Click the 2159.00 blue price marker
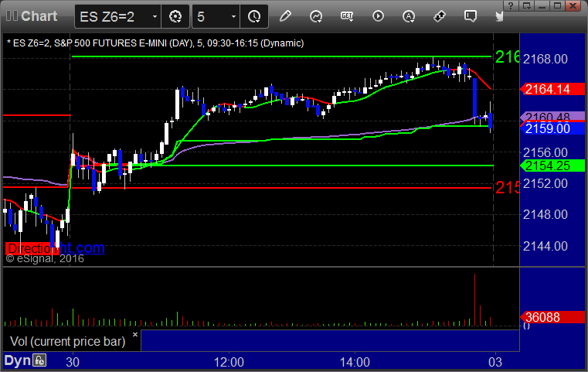Viewport: 588px width, 372px height. (x=552, y=128)
